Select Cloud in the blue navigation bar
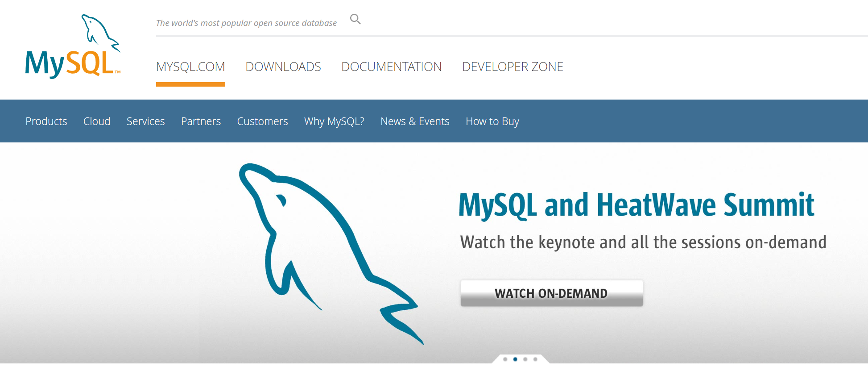 (x=97, y=121)
